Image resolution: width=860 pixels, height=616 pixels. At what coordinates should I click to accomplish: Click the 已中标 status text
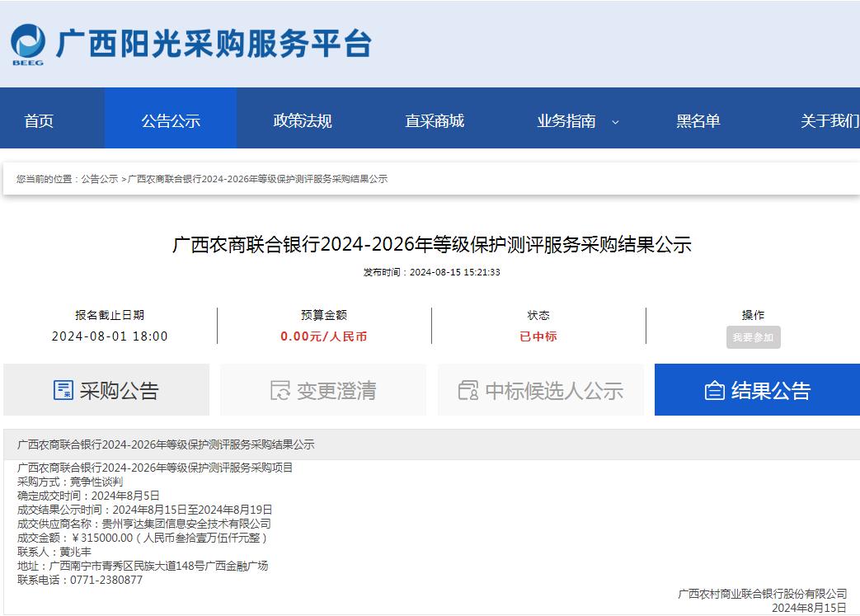pyautogui.click(x=538, y=336)
